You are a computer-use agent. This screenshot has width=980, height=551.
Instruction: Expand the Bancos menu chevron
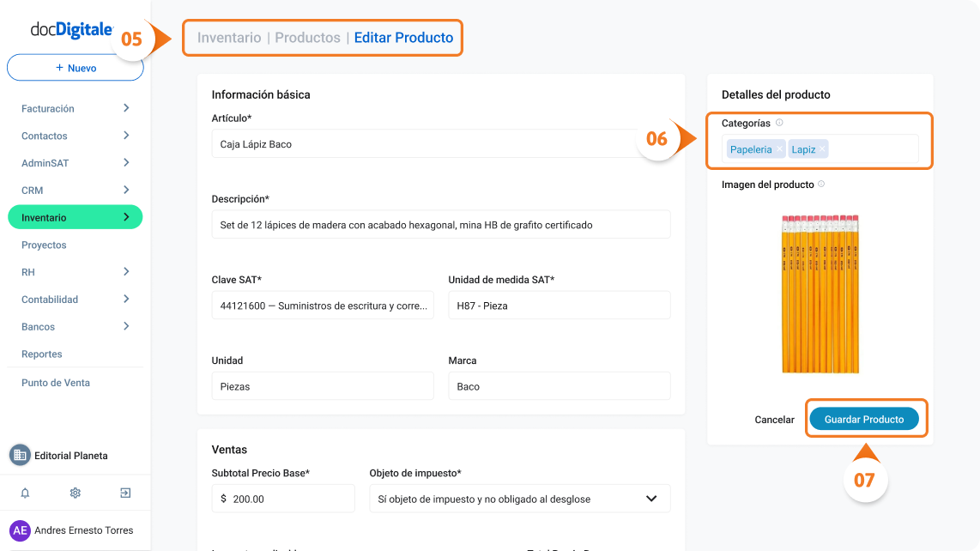pos(126,326)
